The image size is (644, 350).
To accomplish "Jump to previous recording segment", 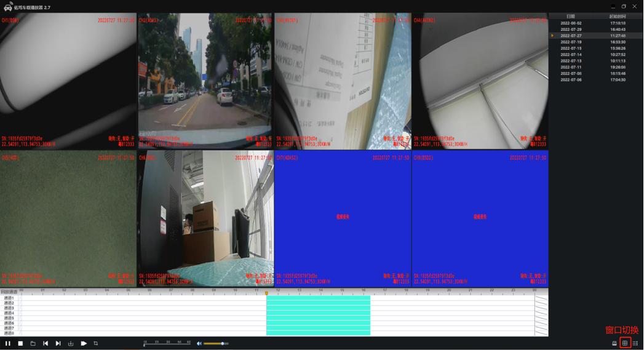I will [x=46, y=343].
